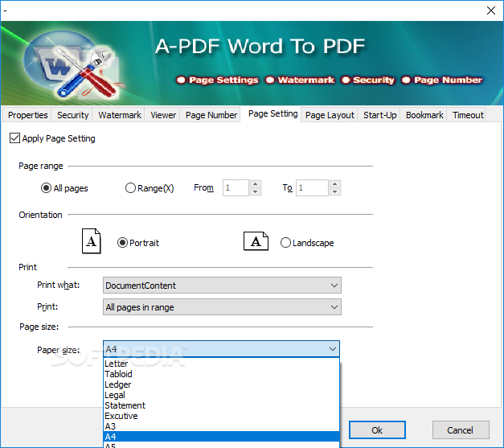Increase the From page value
This screenshot has height=448, width=504.
(255, 184)
